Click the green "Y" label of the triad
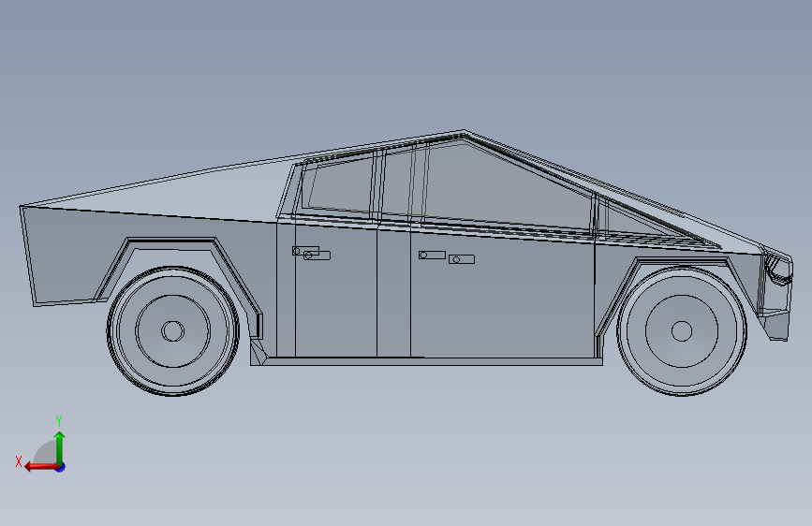 point(59,421)
